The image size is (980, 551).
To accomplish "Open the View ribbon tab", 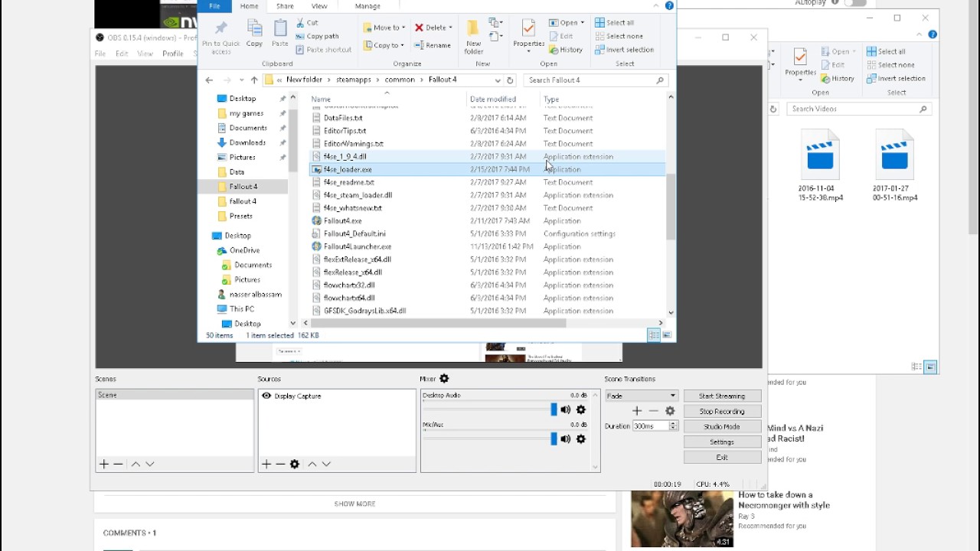I will pyautogui.click(x=319, y=6).
